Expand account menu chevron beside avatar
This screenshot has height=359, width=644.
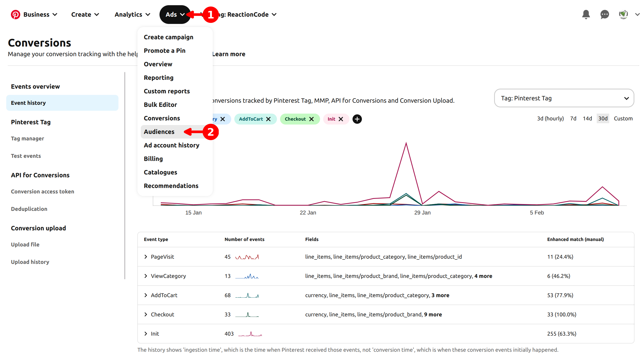point(637,15)
